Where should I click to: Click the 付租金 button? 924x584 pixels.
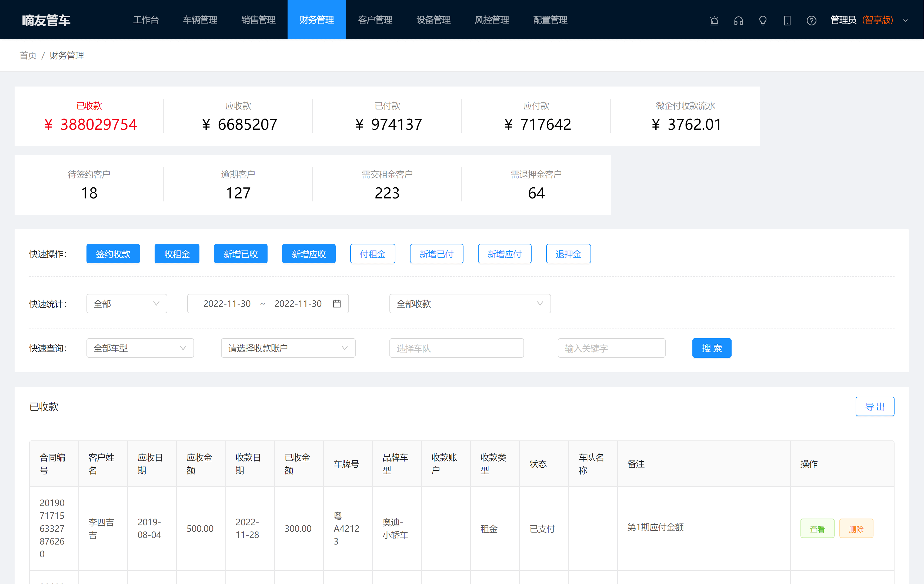click(x=373, y=254)
